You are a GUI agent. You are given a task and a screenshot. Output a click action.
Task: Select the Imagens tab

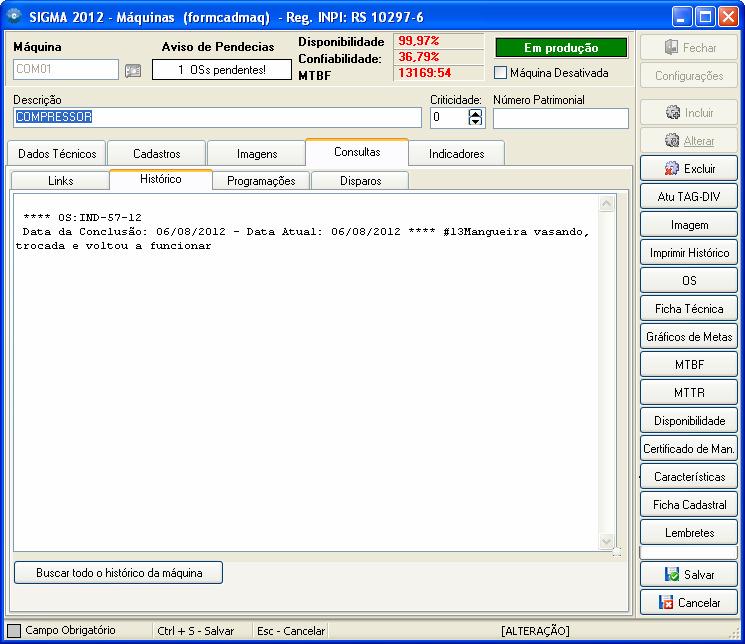click(257, 154)
